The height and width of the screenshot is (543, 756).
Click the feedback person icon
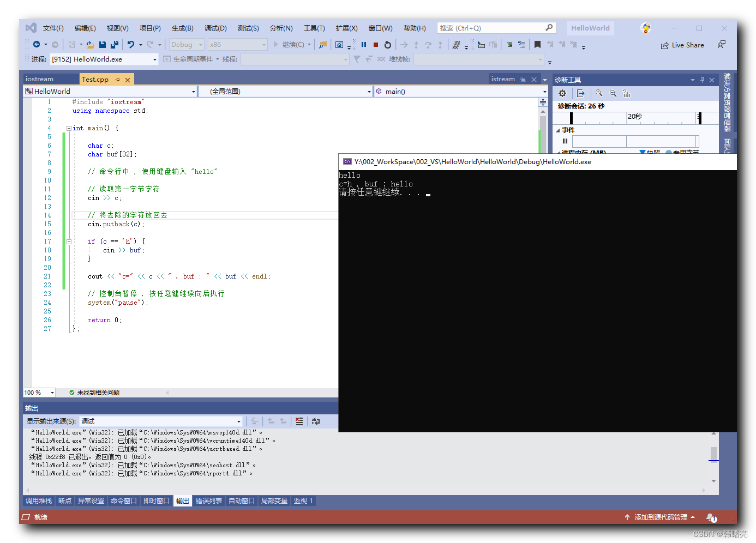722,45
